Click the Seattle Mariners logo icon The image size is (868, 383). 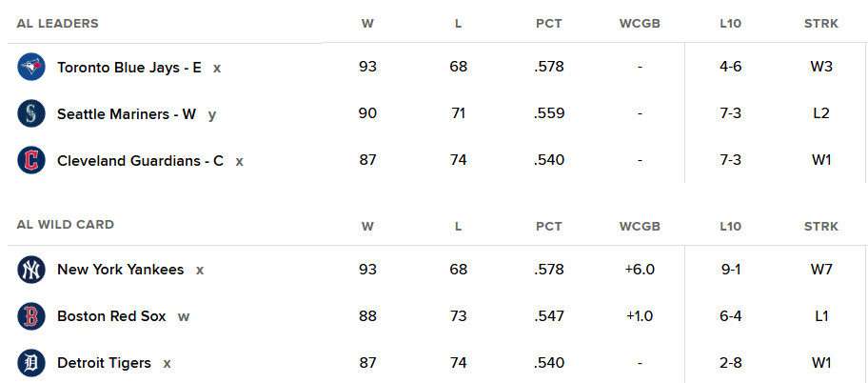(30, 113)
